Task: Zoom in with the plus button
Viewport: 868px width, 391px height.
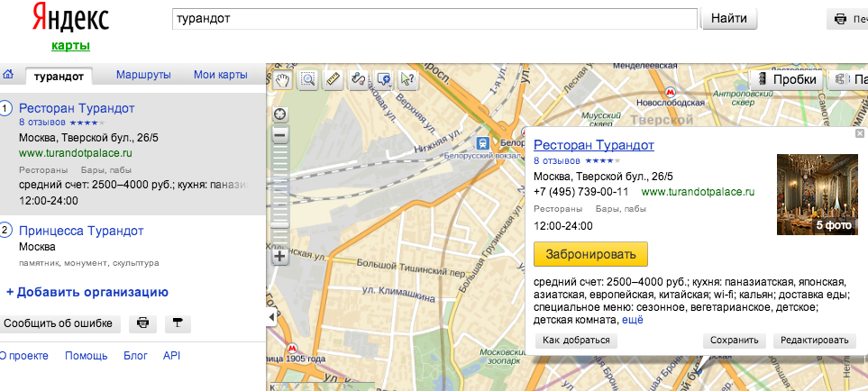Action: (281, 257)
